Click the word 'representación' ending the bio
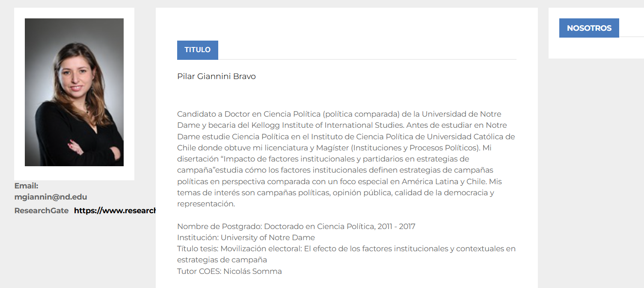The height and width of the screenshot is (288, 644). [205, 204]
